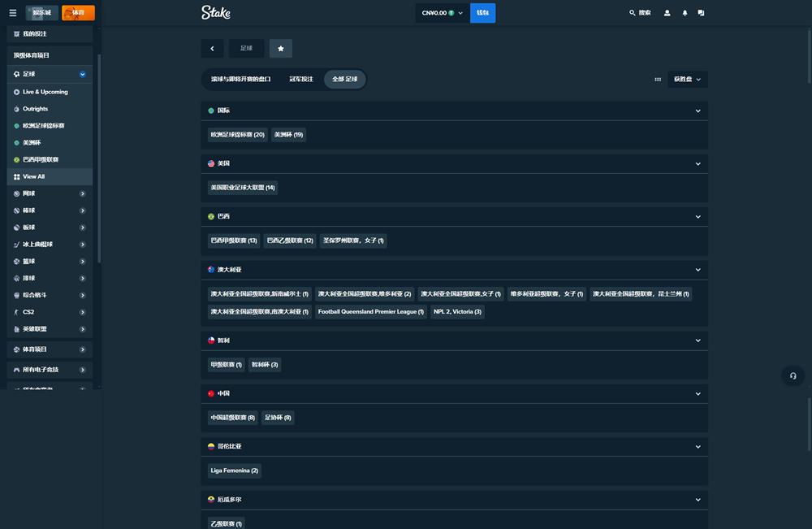Select the 全部 足球 tab
This screenshot has height=529, width=812.
(345, 80)
